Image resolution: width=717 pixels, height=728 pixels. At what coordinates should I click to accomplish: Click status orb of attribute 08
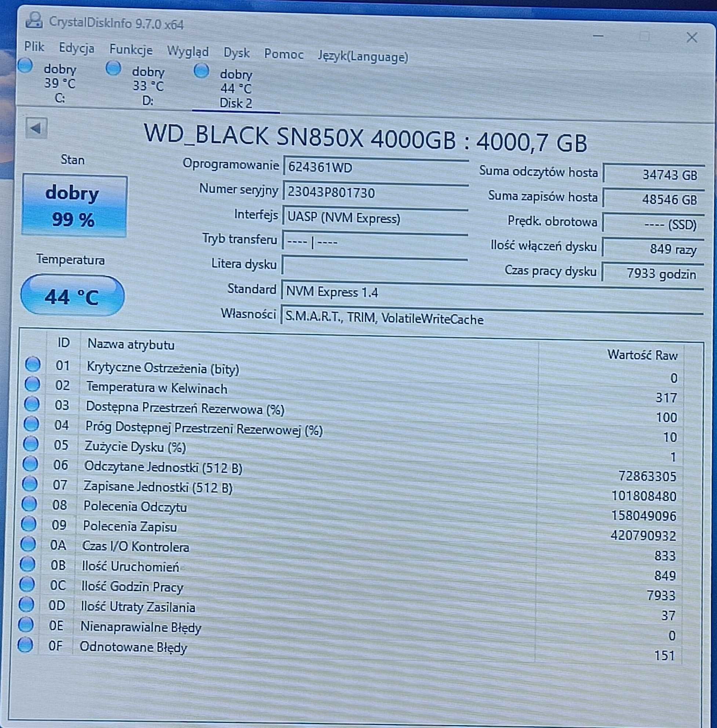pos(30,503)
